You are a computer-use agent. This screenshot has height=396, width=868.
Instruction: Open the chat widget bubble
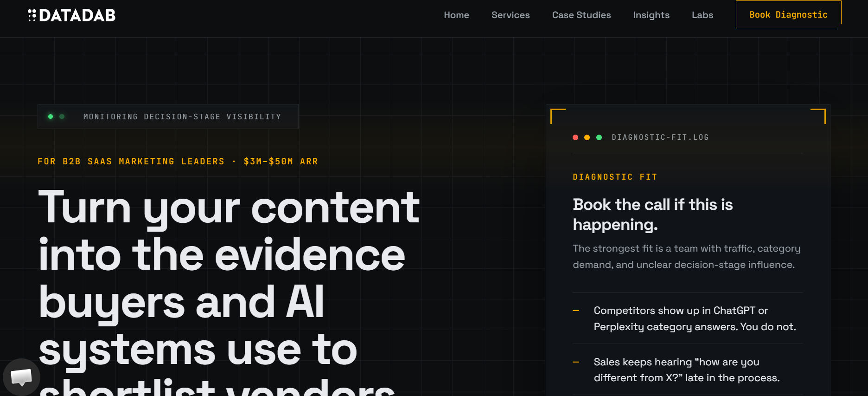(21, 377)
